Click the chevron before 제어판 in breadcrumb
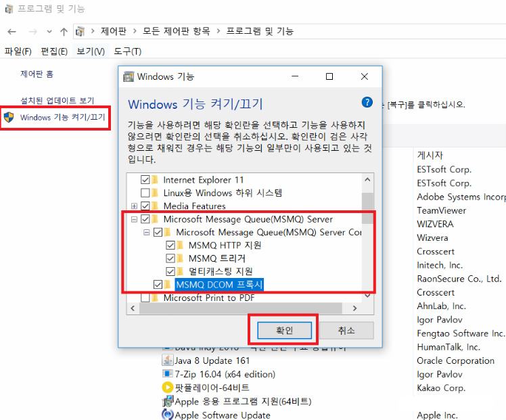 click(x=93, y=31)
